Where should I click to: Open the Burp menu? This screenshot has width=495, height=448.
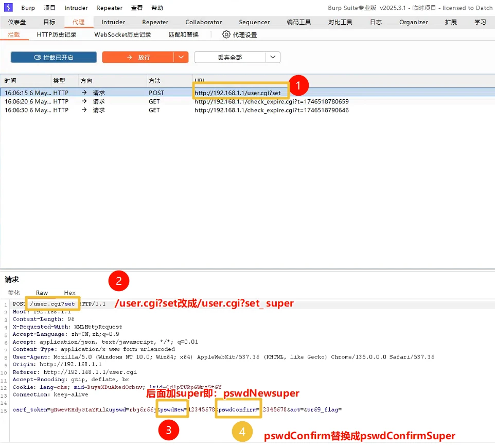28,8
